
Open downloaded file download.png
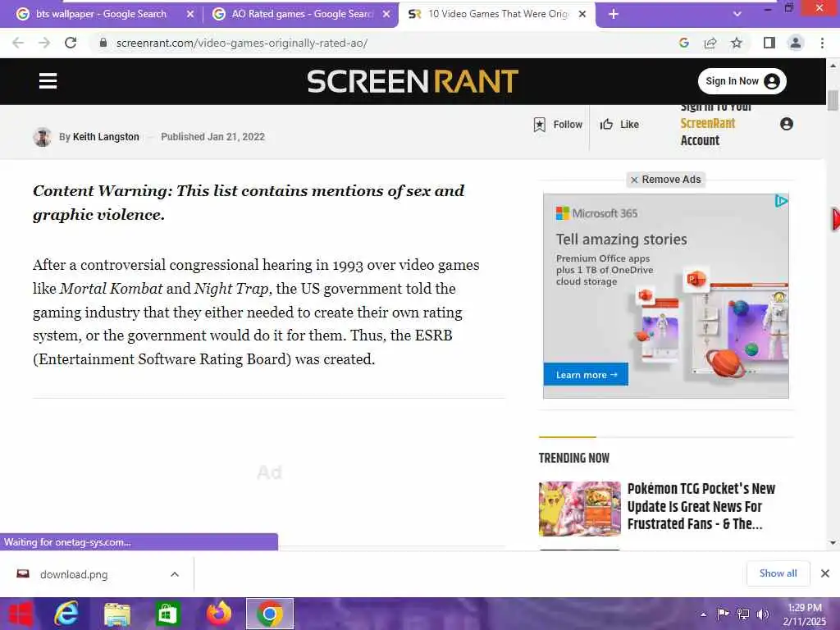click(74, 574)
